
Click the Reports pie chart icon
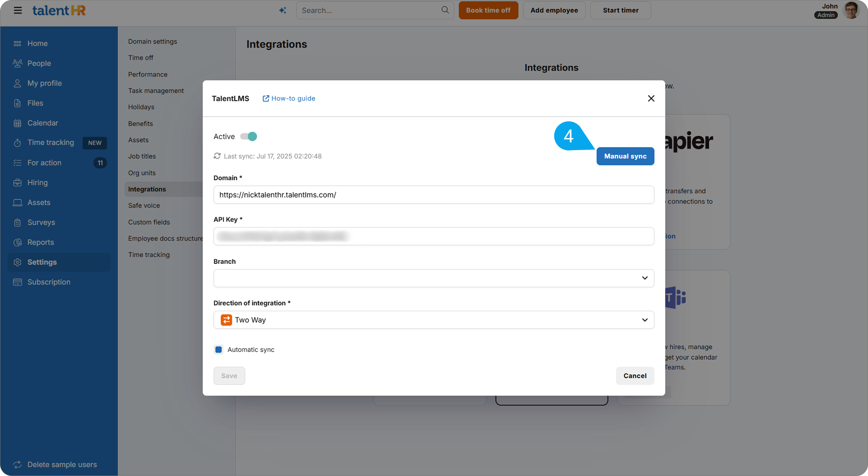17,242
